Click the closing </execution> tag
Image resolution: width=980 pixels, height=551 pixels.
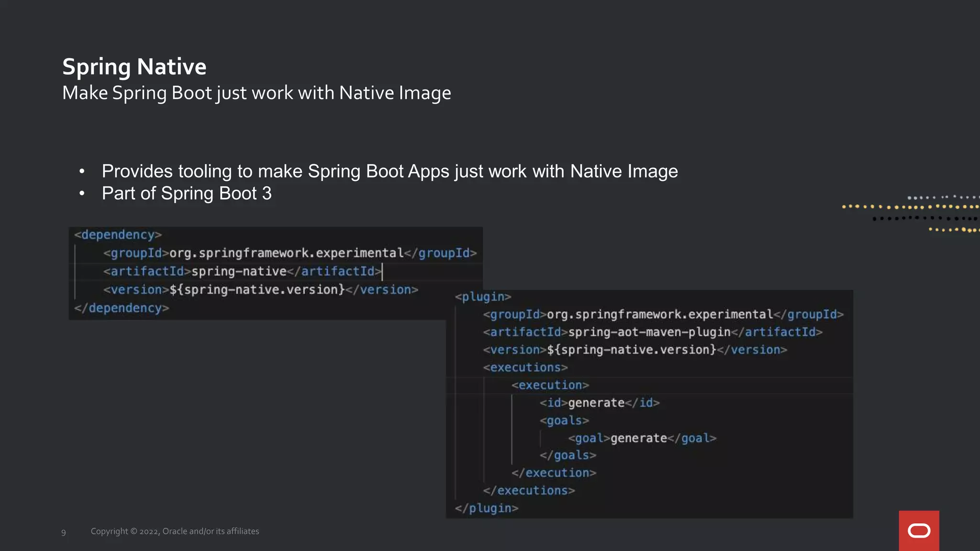[x=554, y=473]
